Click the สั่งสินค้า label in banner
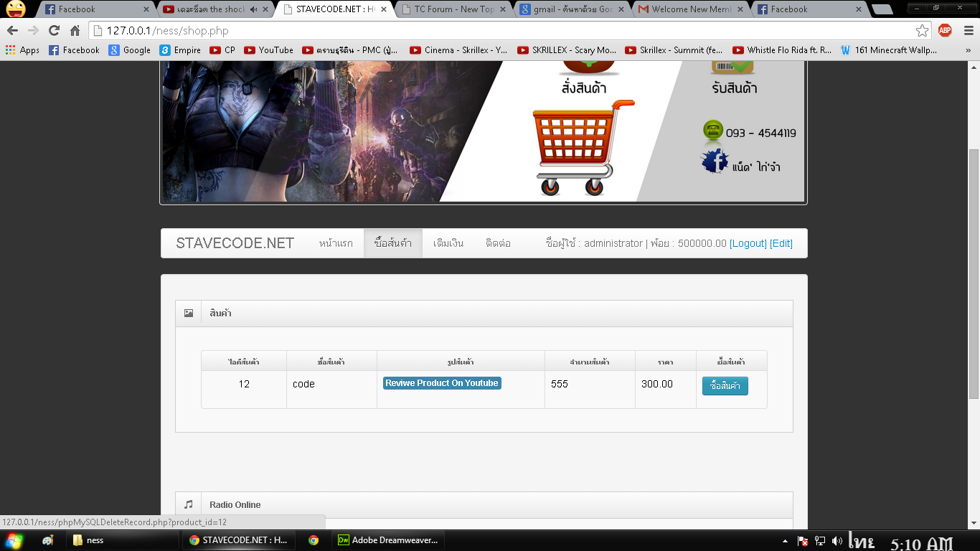This screenshot has height=551, width=980. (584, 88)
